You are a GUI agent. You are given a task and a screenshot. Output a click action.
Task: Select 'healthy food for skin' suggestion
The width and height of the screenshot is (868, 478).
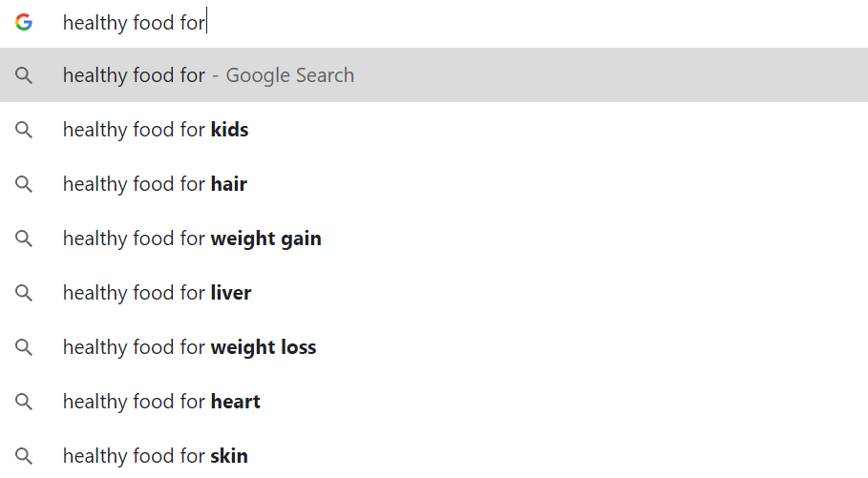(155, 456)
